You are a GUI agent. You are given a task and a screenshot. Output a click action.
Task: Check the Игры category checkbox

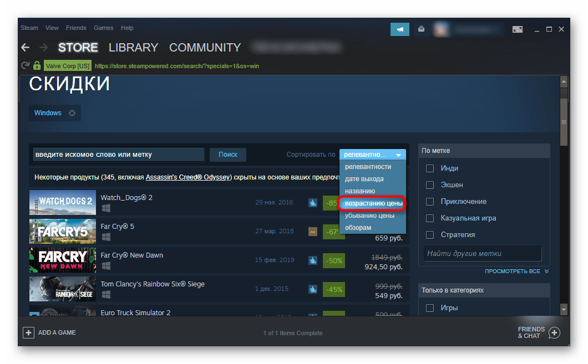pyautogui.click(x=430, y=308)
